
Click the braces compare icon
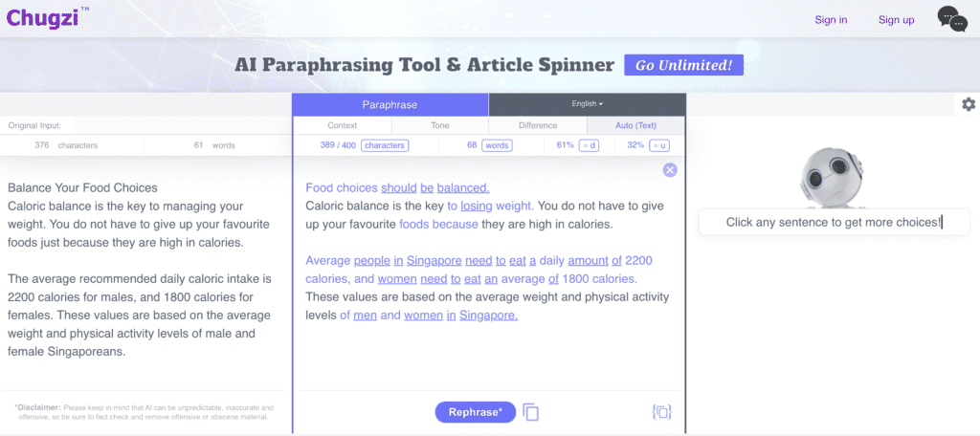click(x=662, y=412)
